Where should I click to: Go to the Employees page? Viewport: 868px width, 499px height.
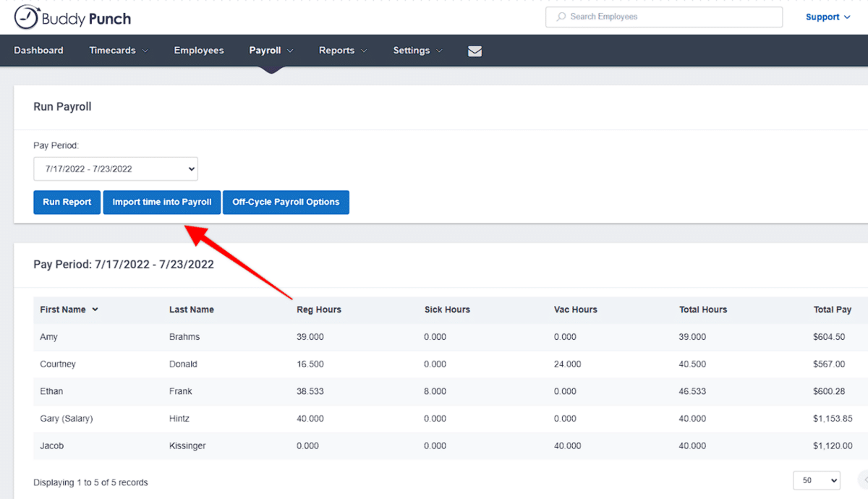pos(199,51)
